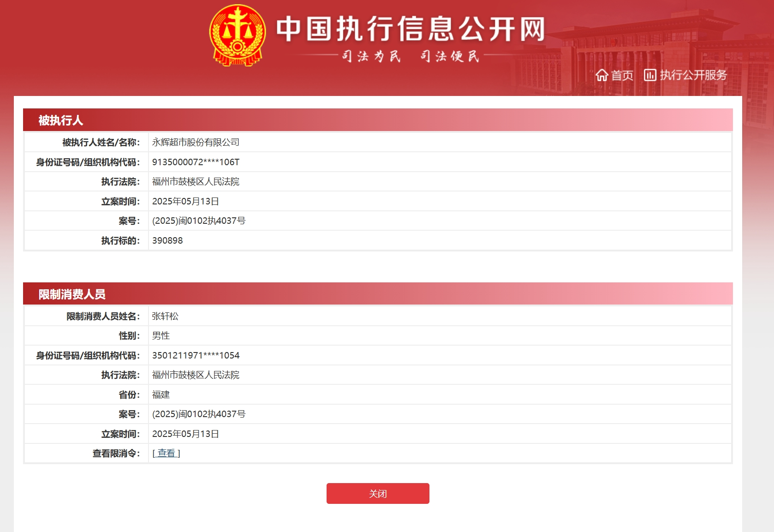This screenshot has width=774, height=532.
Task: Select the 中国执行信息公开网 site title
Action: point(412,28)
